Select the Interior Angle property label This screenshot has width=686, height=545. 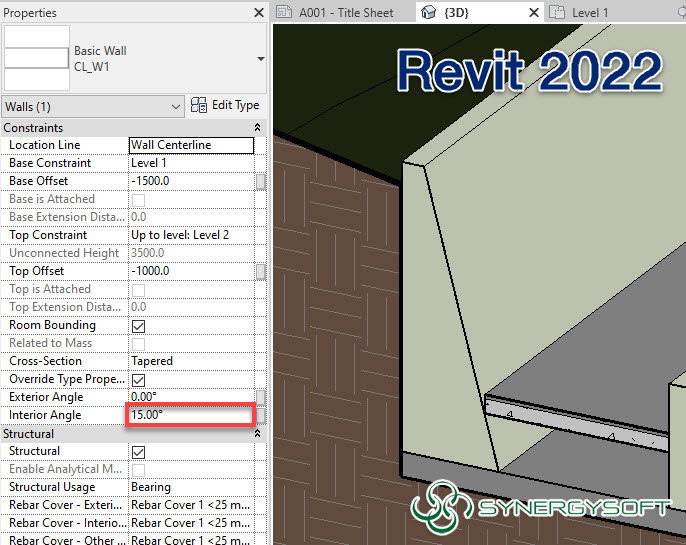(45, 415)
